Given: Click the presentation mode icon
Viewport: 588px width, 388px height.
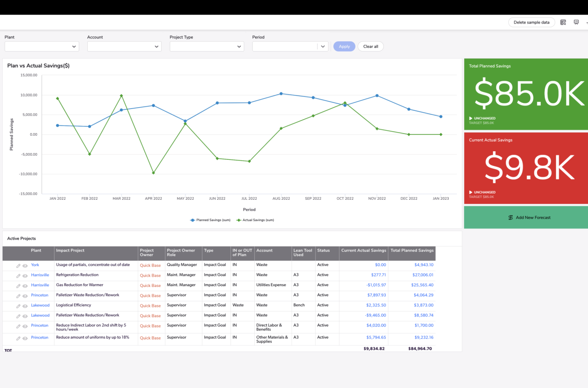Looking at the screenshot, I should click(x=576, y=22).
